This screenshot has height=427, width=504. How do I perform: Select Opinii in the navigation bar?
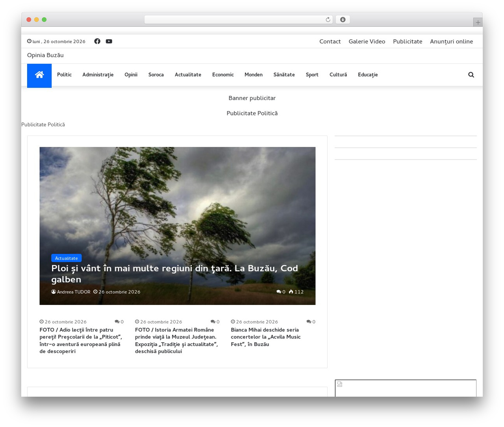point(131,75)
